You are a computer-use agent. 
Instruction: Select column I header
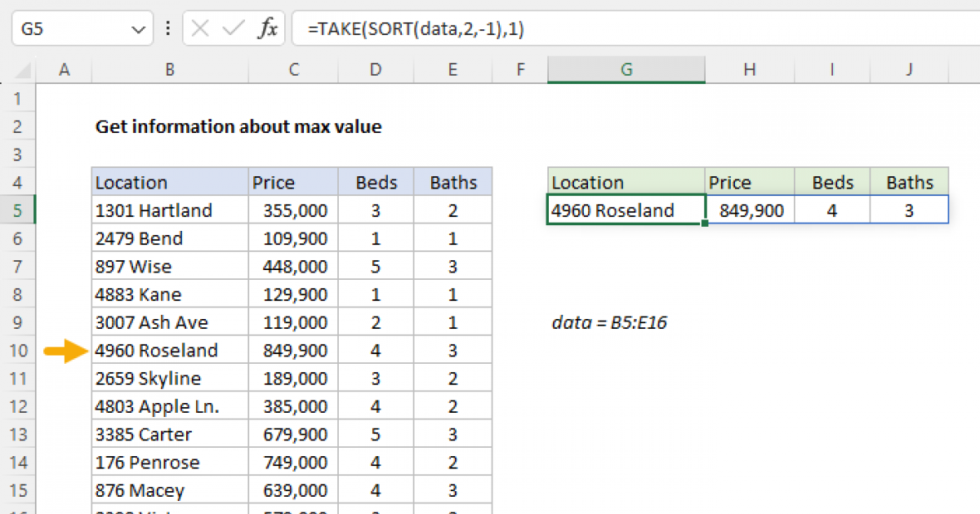pos(832,71)
